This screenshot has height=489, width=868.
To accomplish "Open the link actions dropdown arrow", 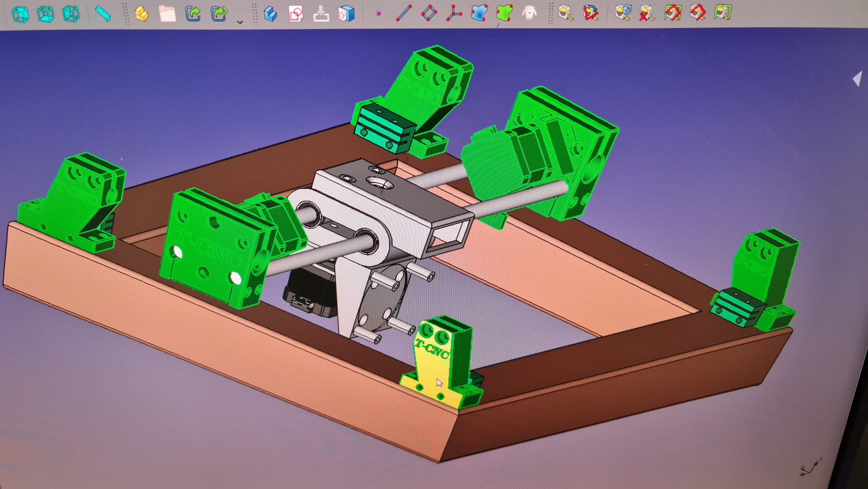I will (240, 22).
